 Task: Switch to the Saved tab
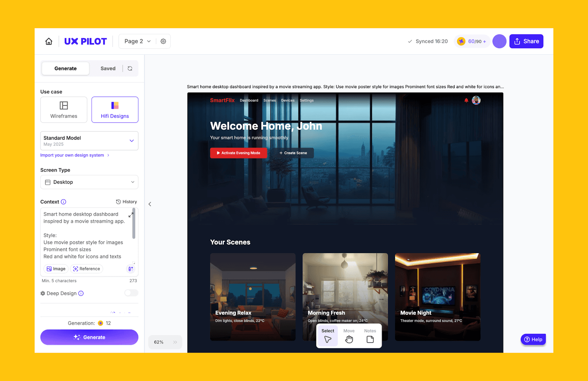click(108, 68)
